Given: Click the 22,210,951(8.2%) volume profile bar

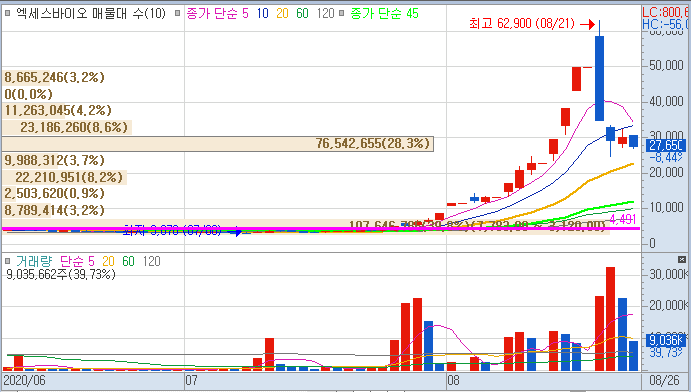Looking at the screenshot, I should [64, 177].
